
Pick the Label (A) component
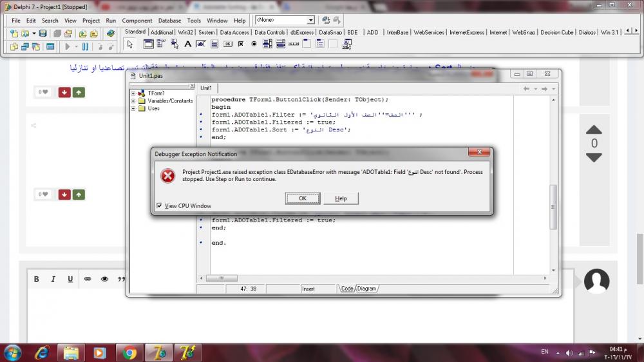[187, 44]
